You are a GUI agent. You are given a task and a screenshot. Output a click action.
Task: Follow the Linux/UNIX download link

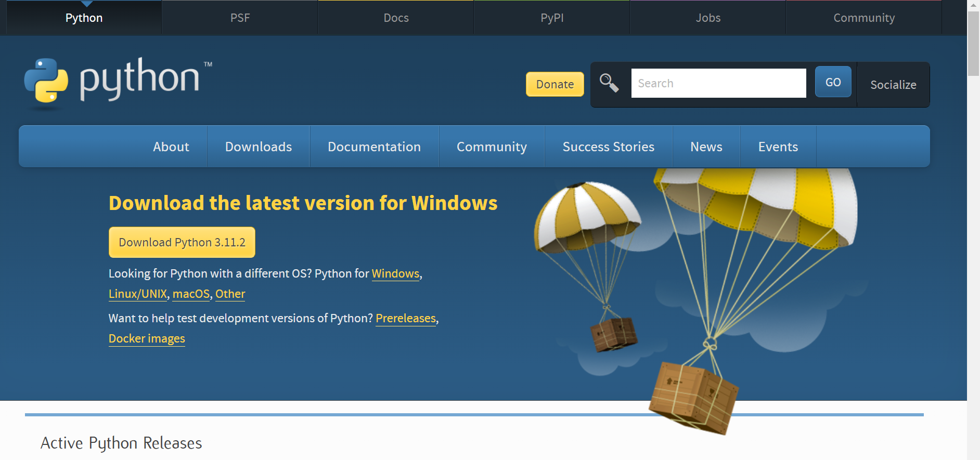[138, 294]
